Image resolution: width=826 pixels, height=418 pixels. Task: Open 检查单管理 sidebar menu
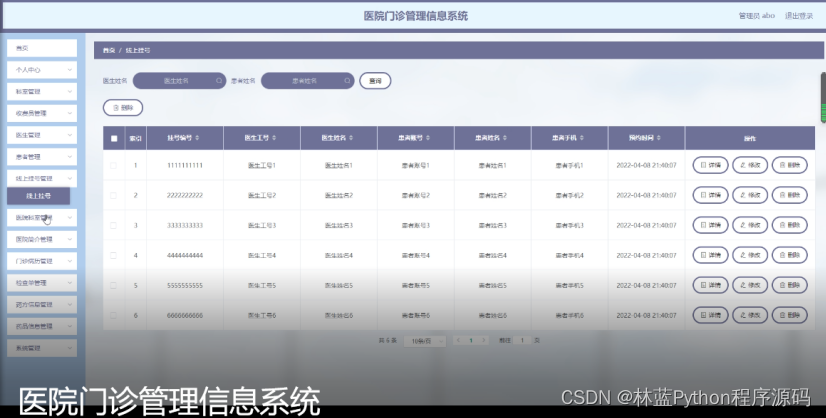click(x=42, y=283)
